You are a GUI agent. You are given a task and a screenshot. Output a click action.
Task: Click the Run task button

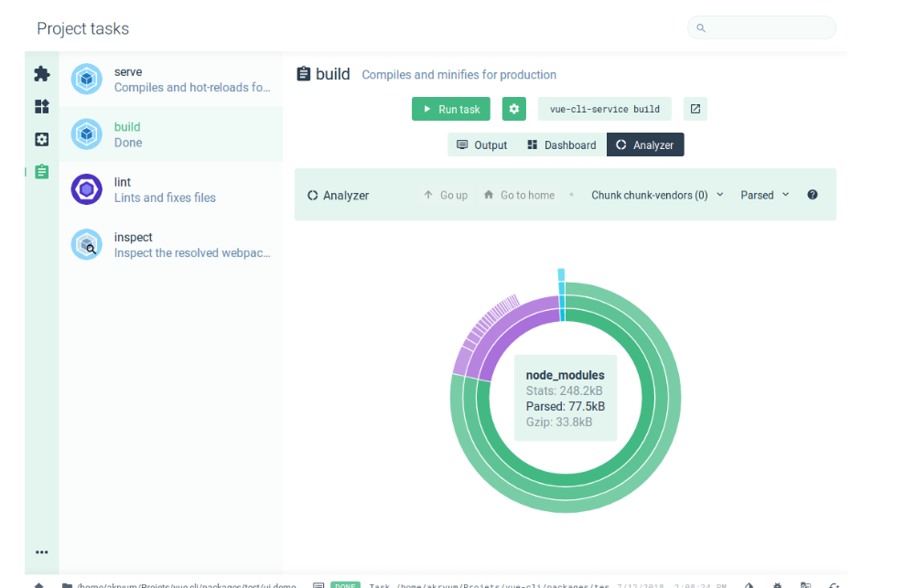click(x=450, y=109)
